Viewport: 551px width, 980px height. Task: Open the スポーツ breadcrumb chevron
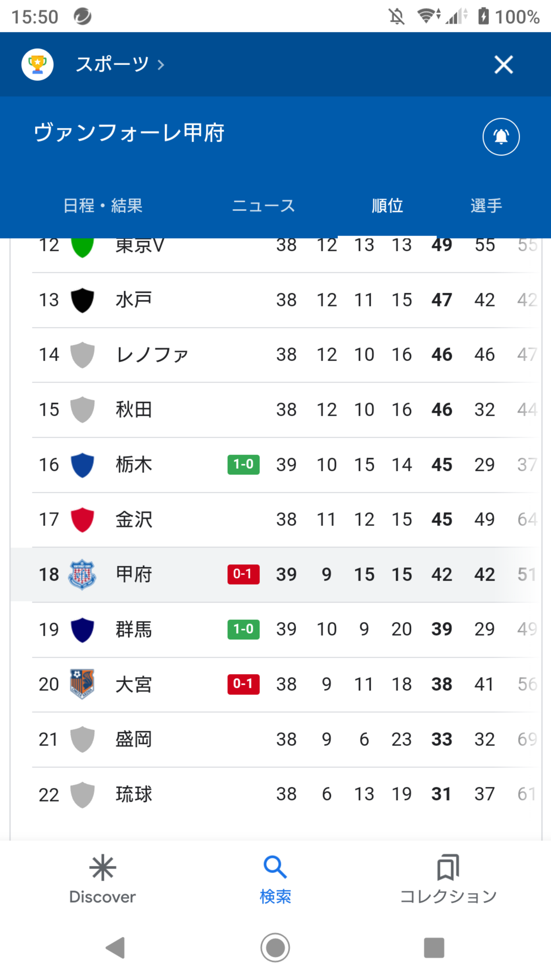coord(161,65)
